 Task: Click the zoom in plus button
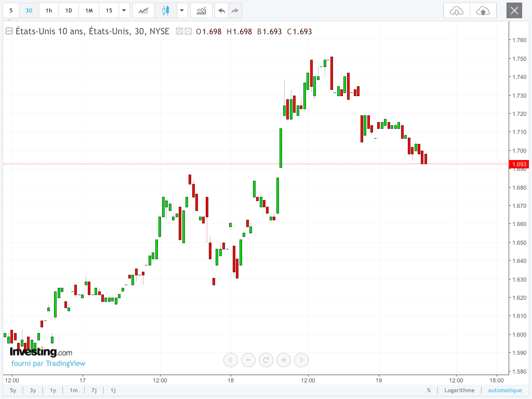283,360
